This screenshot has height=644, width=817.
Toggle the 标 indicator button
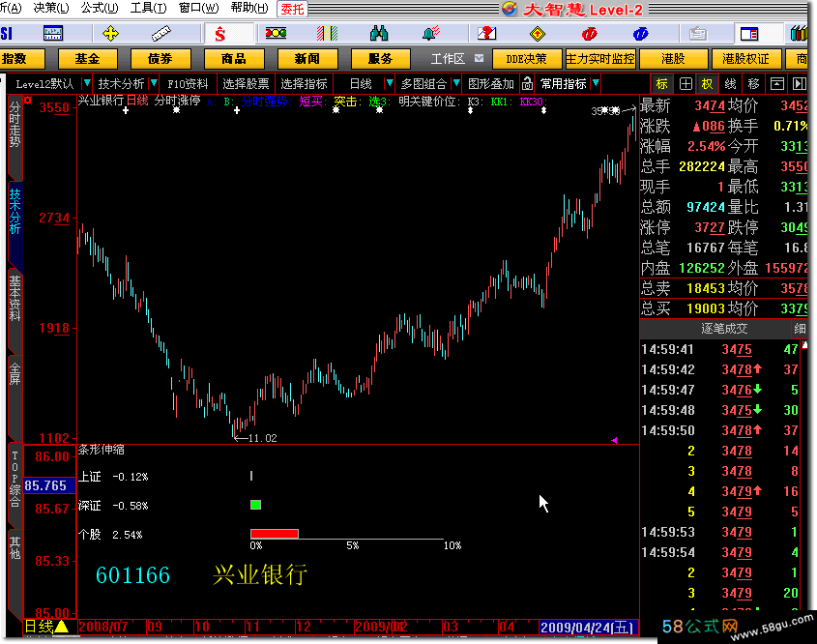tap(661, 84)
